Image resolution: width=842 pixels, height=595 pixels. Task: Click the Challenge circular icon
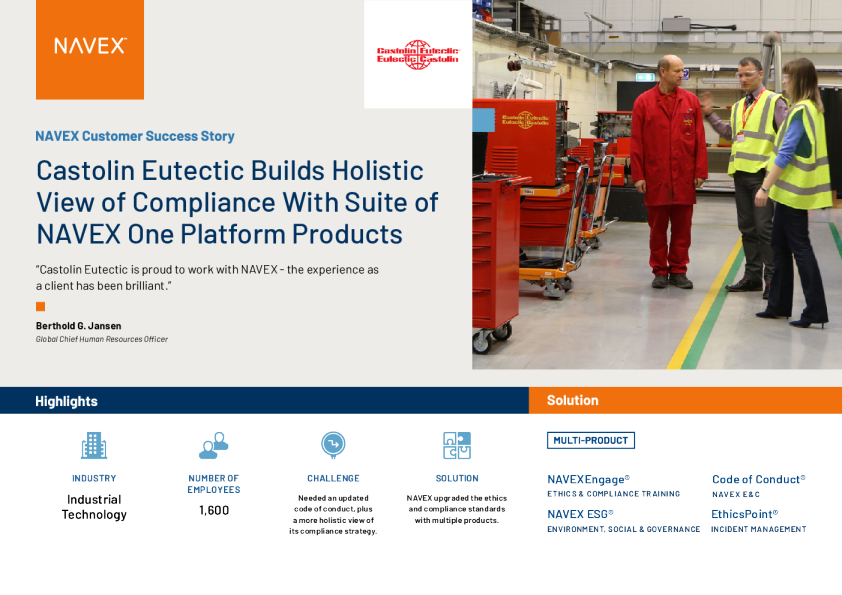tap(333, 444)
